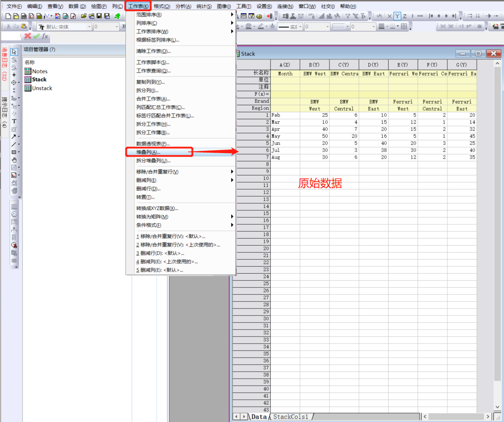The width and height of the screenshot is (504, 422).
Task: Click the green running man icon
Action: click(x=117, y=16)
